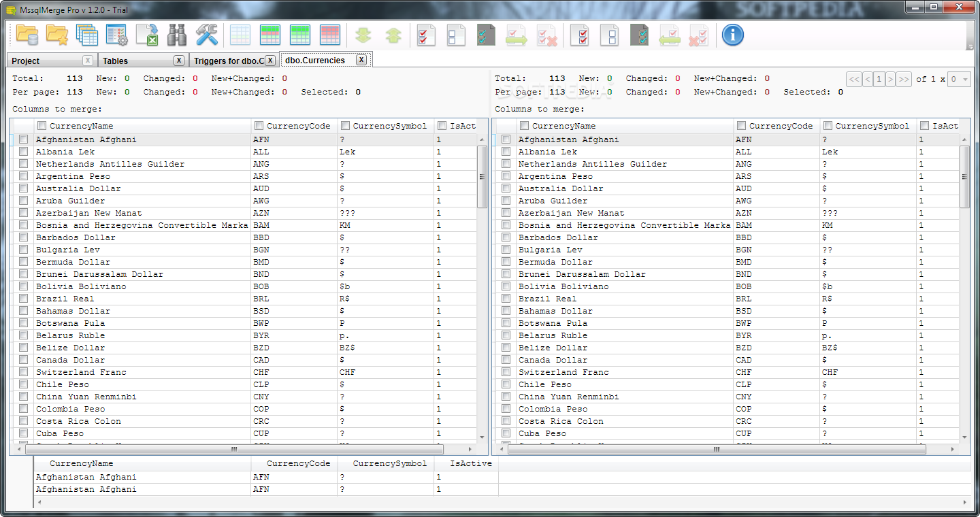Click left BZD currency code cell
980x517 pixels.
pos(294,348)
